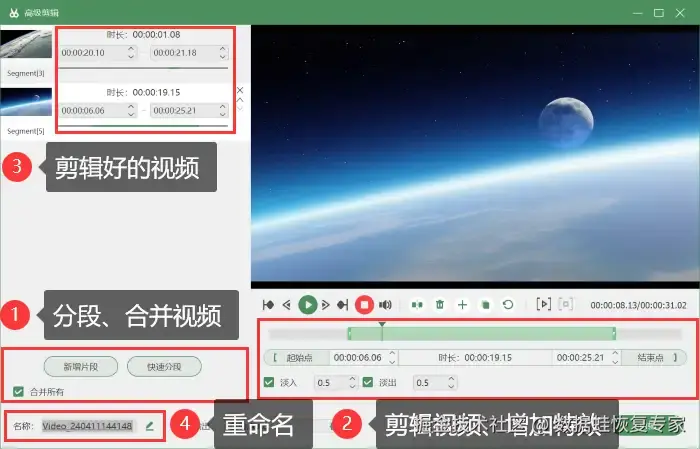Viewport: 700px width, 449px height.
Task: Play only the selected segment bracket icon
Action: [543, 304]
